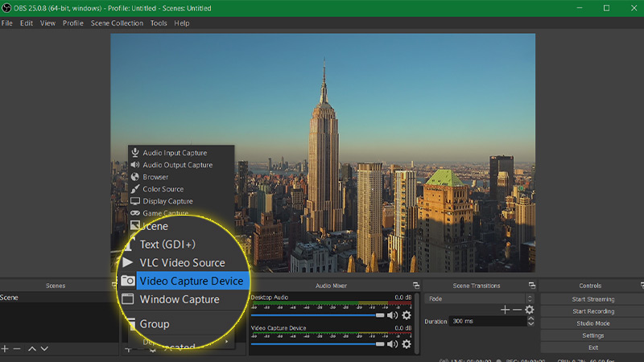Image resolution: width=644 pixels, height=362 pixels.
Task: Open the Profile menu
Action: click(73, 23)
